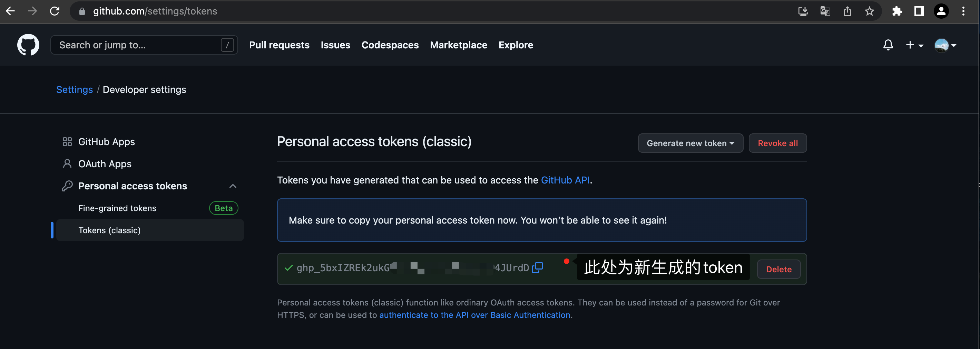Viewport: 980px width, 349px height.
Task: Click the 'Make sure to copy' notice text
Action: click(478, 220)
